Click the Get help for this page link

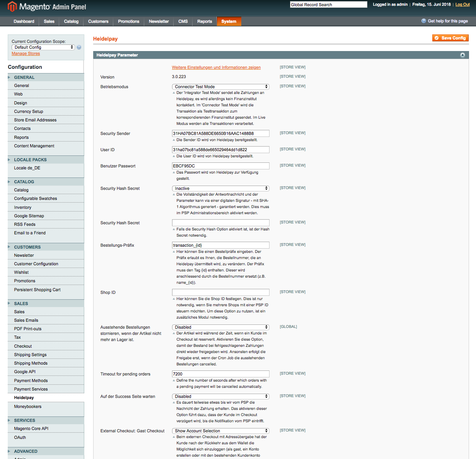[x=448, y=21]
